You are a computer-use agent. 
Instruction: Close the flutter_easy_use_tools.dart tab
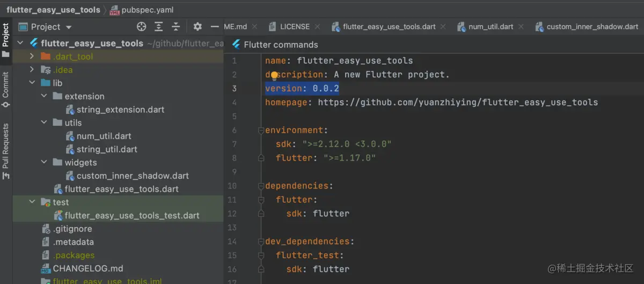click(443, 26)
